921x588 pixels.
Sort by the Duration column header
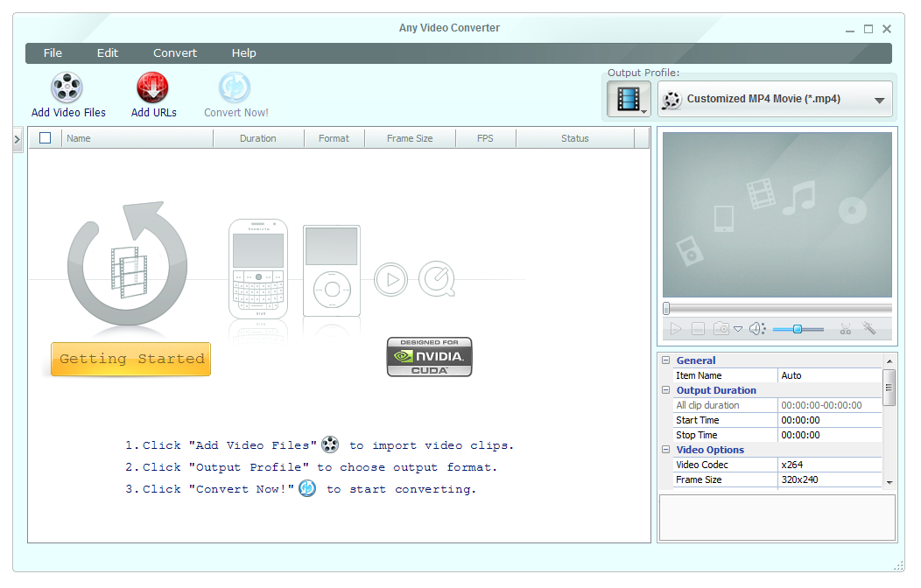[x=258, y=138]
